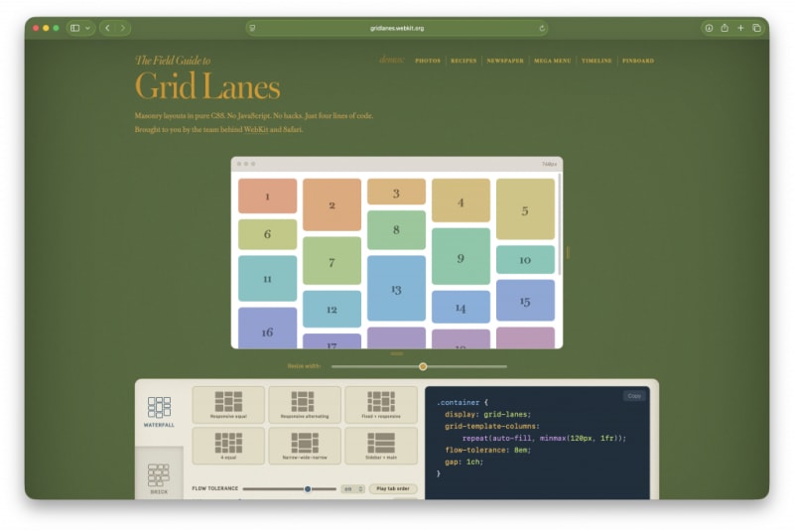794x532 pixels.
Task: Open the Recipes demo
Action: [463, 61]
